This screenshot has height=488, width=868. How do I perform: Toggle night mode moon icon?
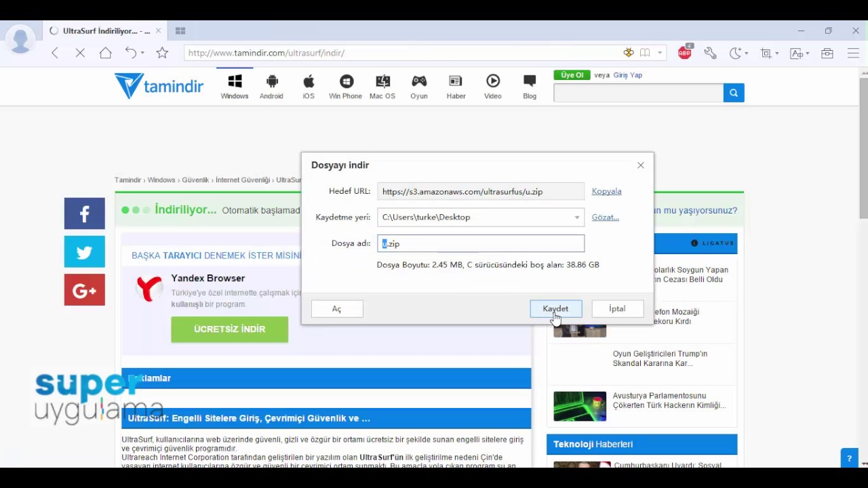pos(736,53)
